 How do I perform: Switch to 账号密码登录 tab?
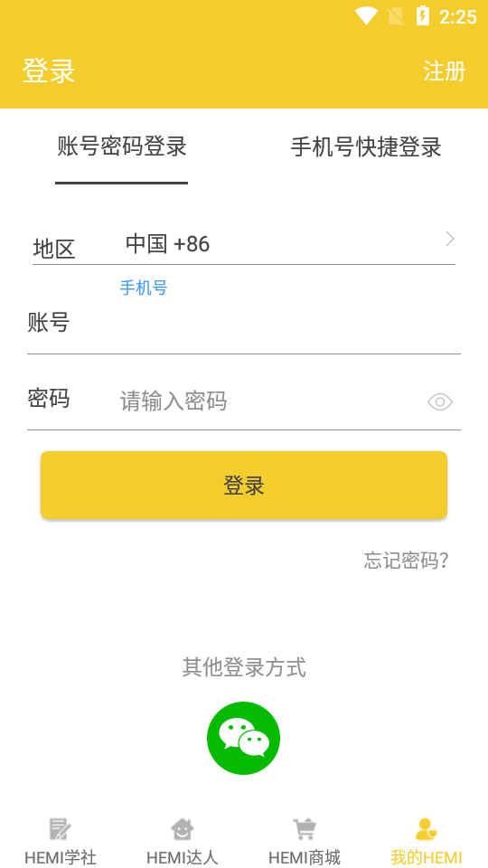click(122, 146)
